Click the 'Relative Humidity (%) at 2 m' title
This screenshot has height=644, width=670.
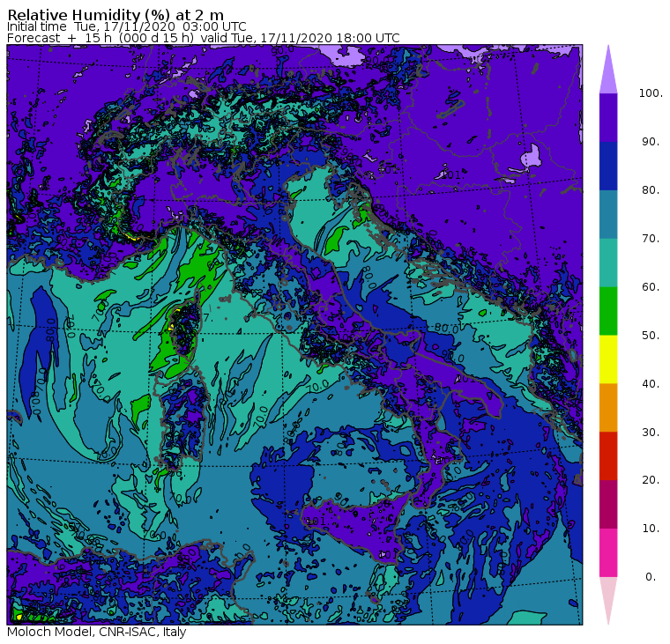click(x=115, y=14)
